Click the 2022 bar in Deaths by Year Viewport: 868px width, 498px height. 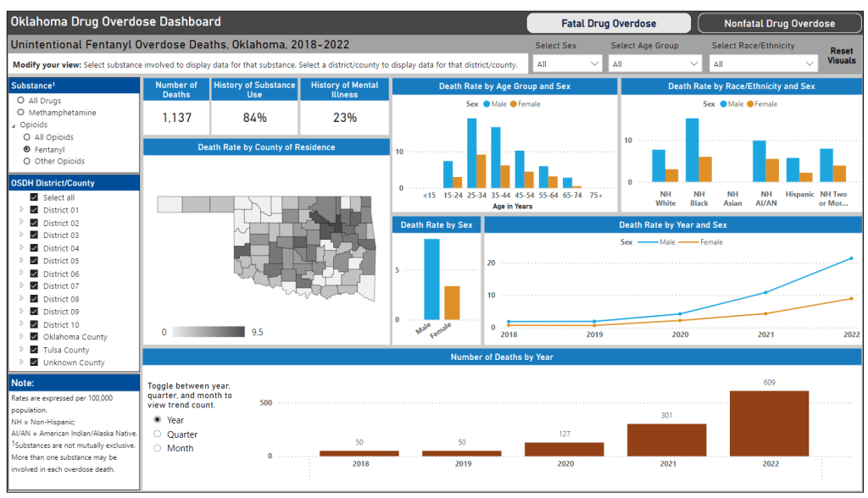click(769, 423)
